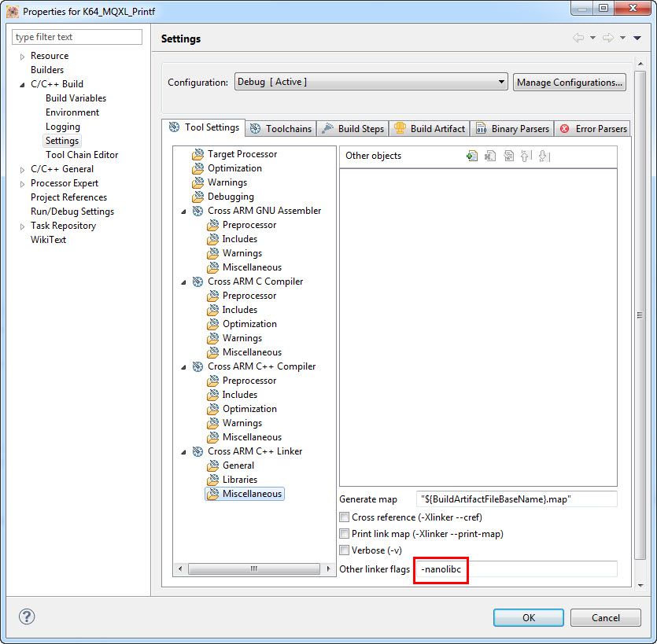Click the Binary Parsers tab icon

coord(481,128)
